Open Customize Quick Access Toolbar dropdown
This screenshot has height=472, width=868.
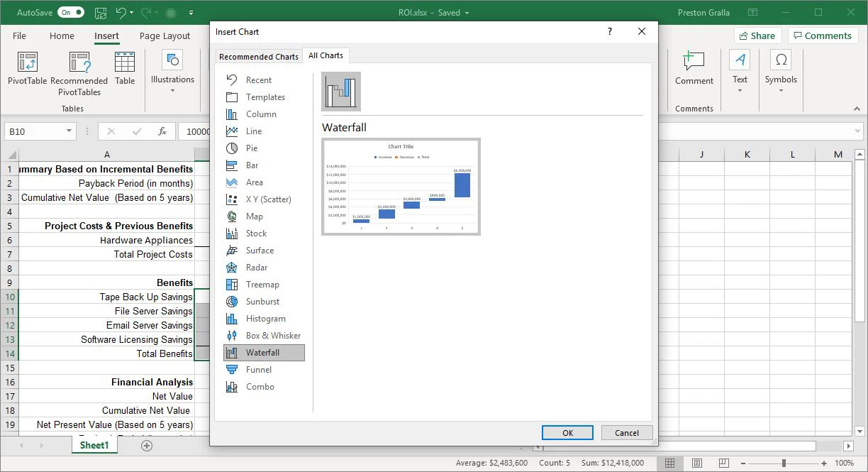190,13
